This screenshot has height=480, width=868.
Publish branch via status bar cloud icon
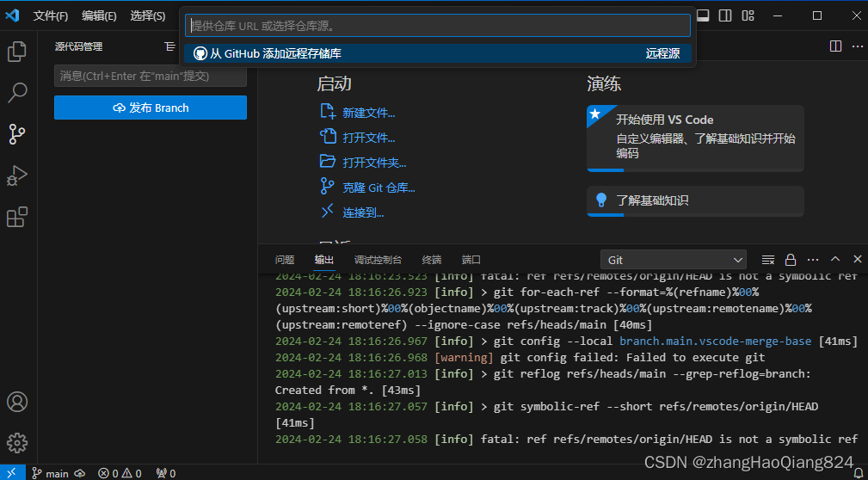(x=80, y=473)
